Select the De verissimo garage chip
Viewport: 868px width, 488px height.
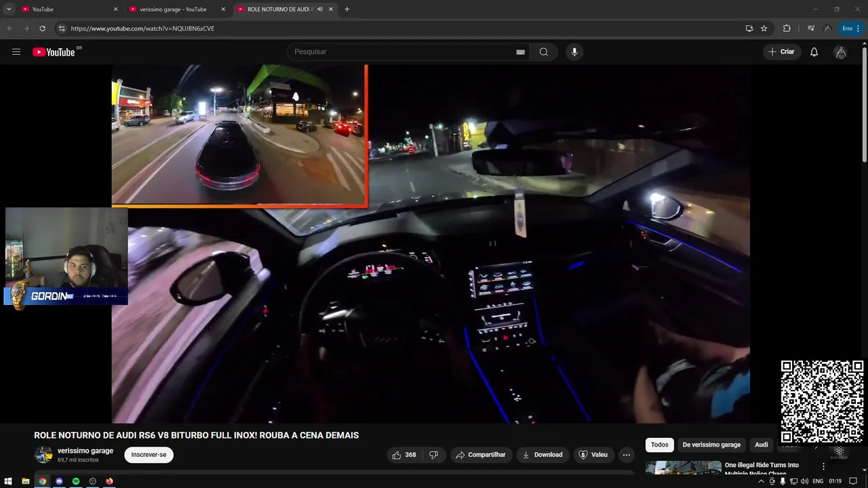click(711, 445)
